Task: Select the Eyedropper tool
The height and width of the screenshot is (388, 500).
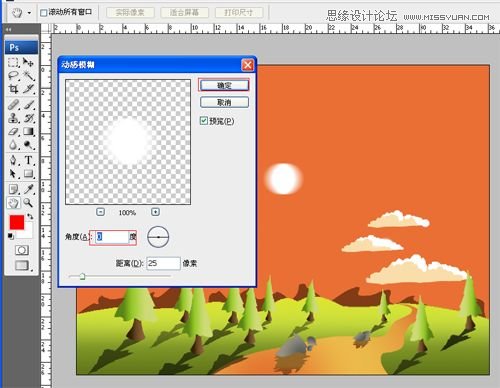Action: coord(28,189)
